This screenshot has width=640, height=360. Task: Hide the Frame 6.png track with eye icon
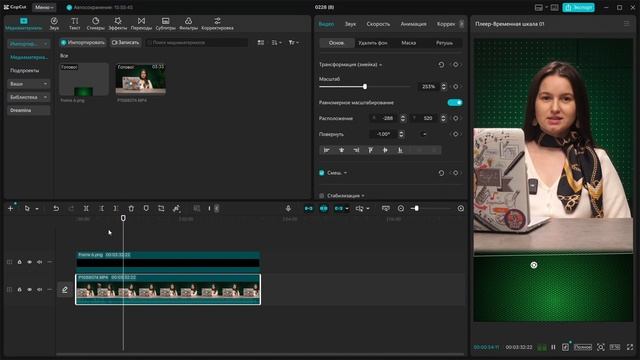click(x=29, y=262)
